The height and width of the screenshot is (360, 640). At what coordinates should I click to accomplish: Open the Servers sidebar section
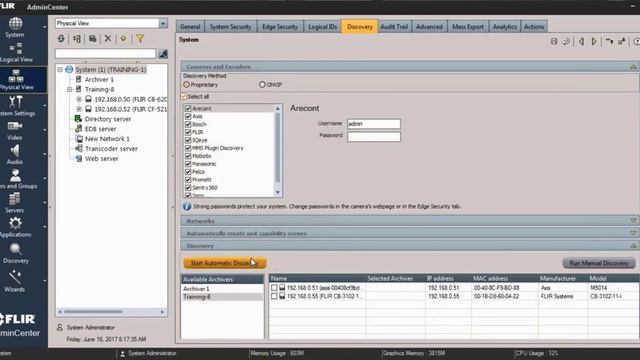(15, 203)
